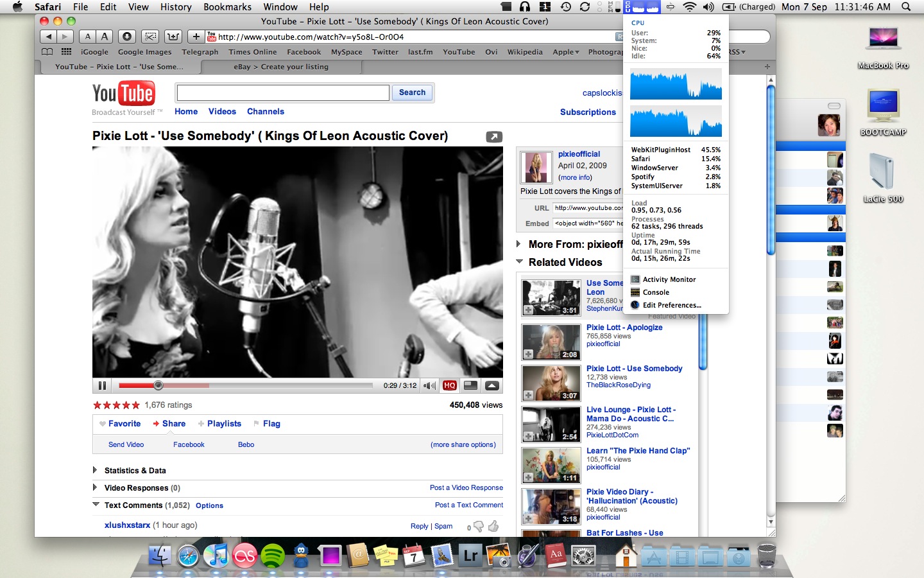
Task: Open comment Options link
Action: coord(209,506)
